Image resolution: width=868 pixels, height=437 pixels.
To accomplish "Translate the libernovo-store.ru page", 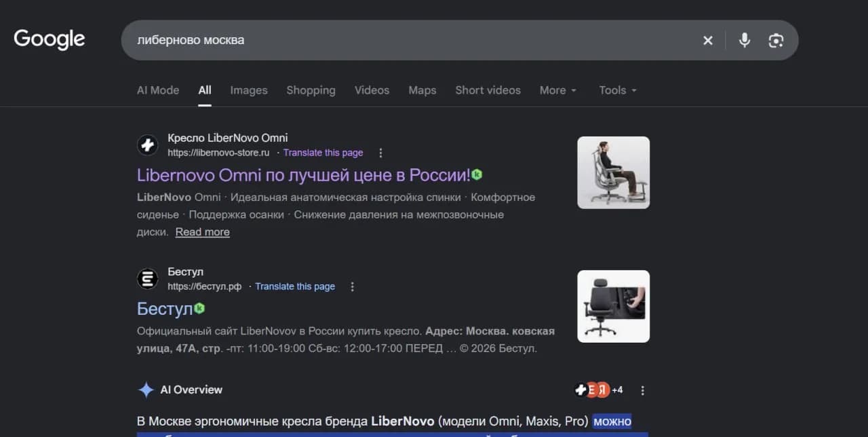I will [323, 153].
